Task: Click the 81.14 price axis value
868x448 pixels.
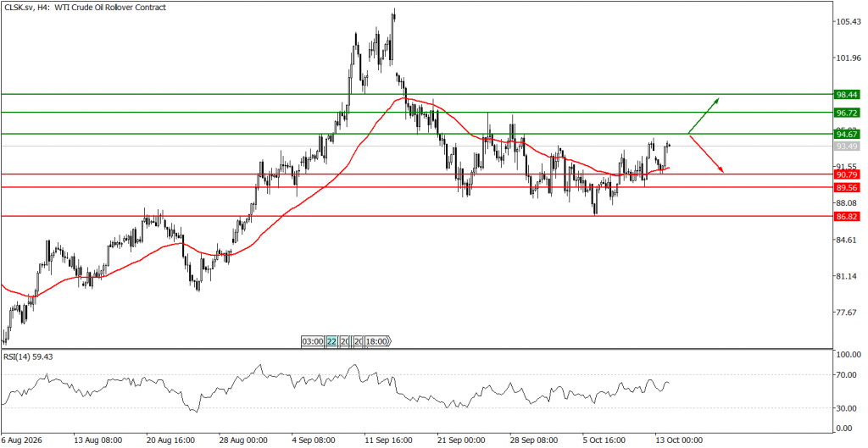Action: pyautogui.click(x=847, y=276)
